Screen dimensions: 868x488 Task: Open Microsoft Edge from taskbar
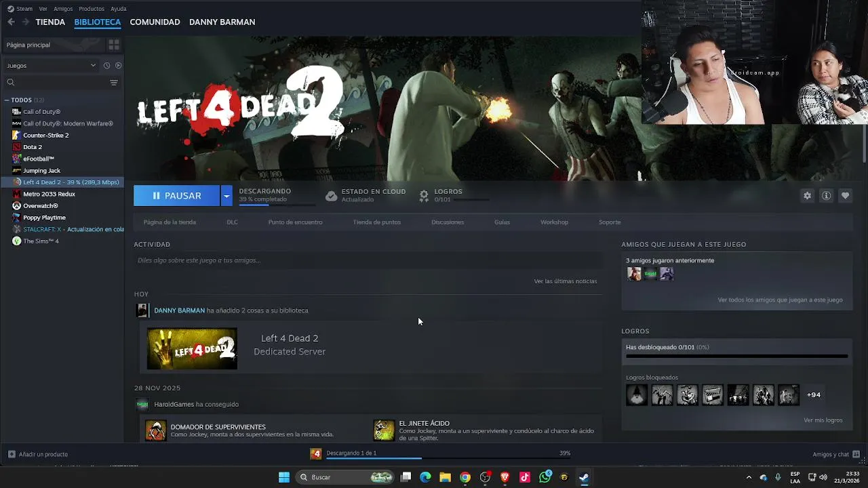[425, 477]
